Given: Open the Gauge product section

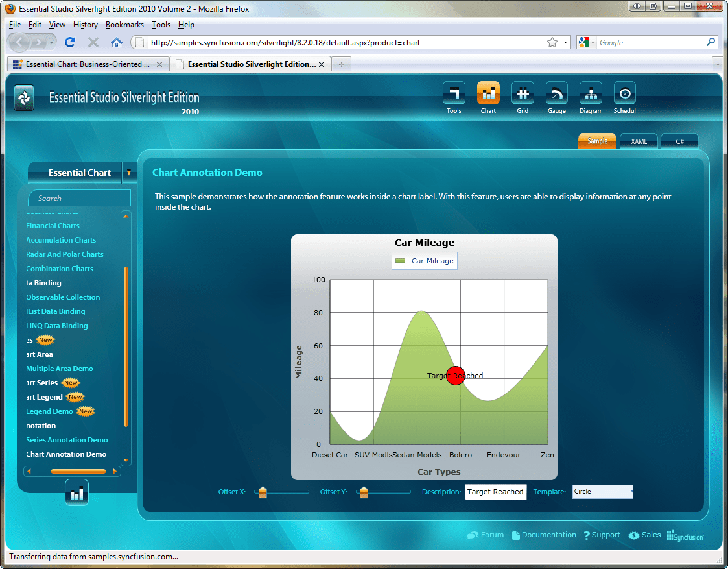Looking at the screenshot, I should (556, 93).
